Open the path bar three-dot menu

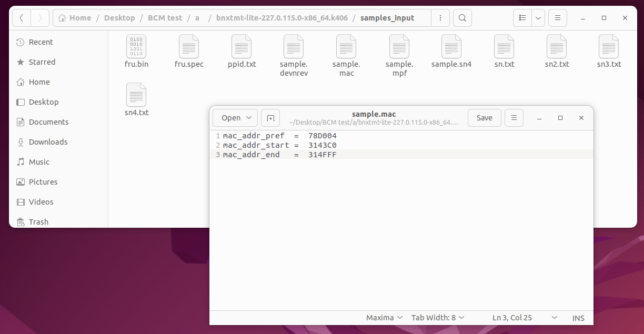(439, 18)
